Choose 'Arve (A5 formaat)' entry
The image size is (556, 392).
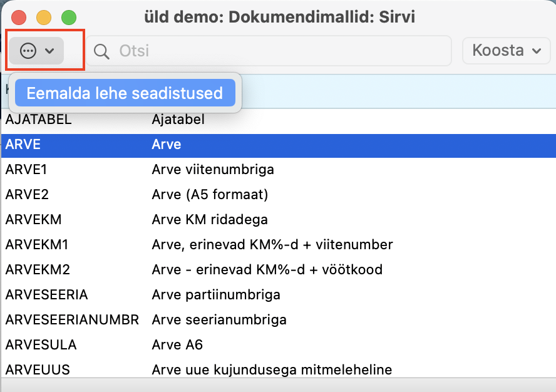point(210,195)
